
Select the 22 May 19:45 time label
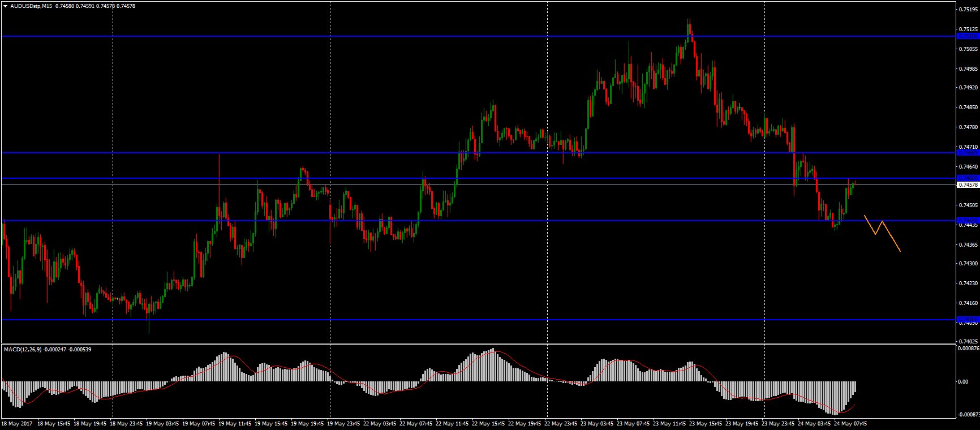coord(525,423)
